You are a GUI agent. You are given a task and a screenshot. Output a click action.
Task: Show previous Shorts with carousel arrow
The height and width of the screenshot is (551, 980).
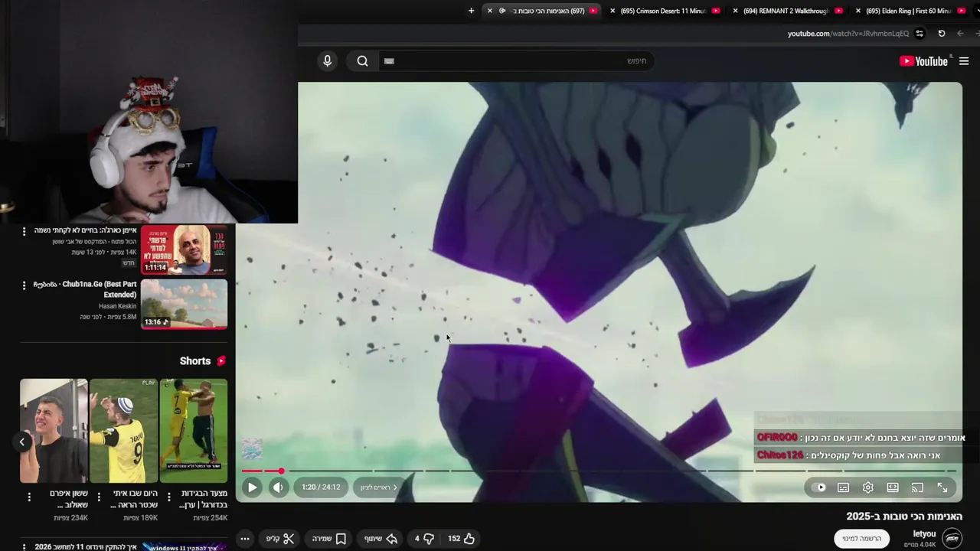(x=22, y=442)
